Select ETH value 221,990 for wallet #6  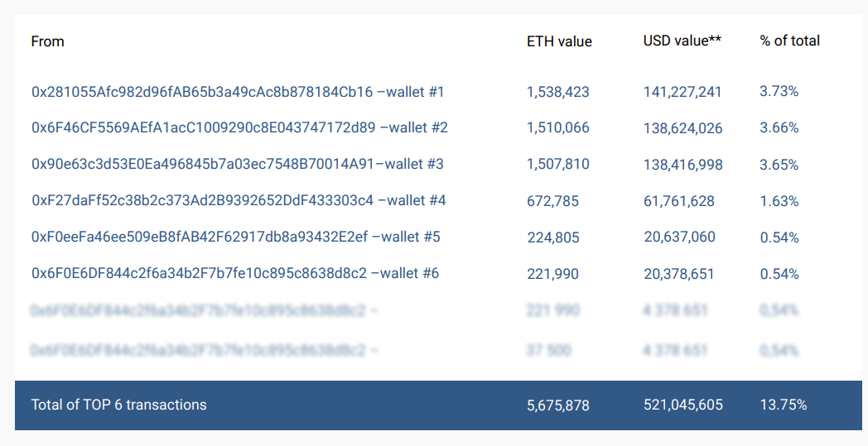[x=553, y=274]
